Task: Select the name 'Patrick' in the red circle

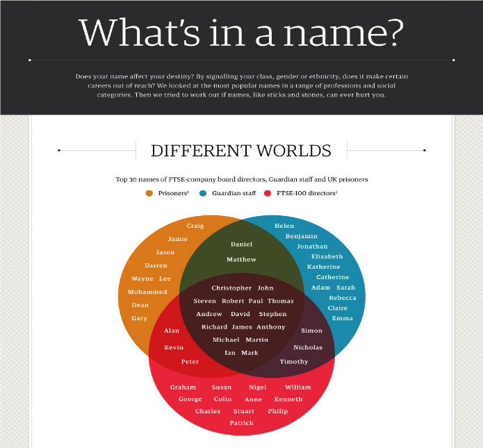Action: [241, 423]
